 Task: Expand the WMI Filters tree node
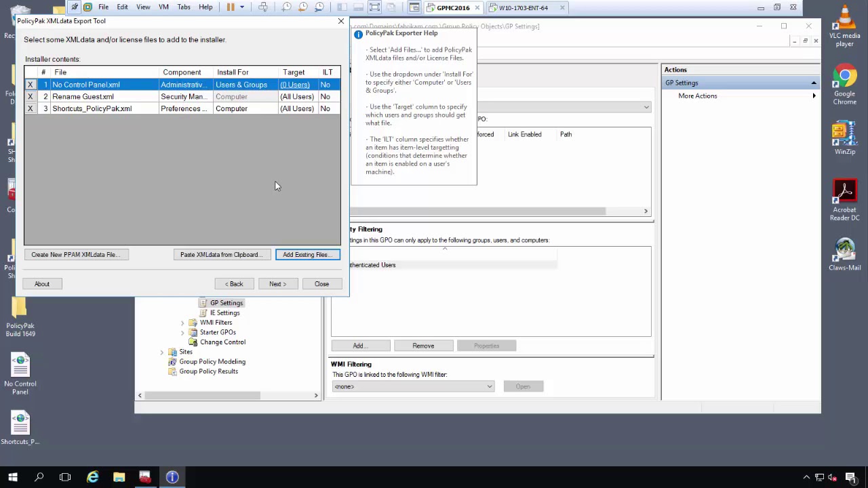click(x=182, y=323)
